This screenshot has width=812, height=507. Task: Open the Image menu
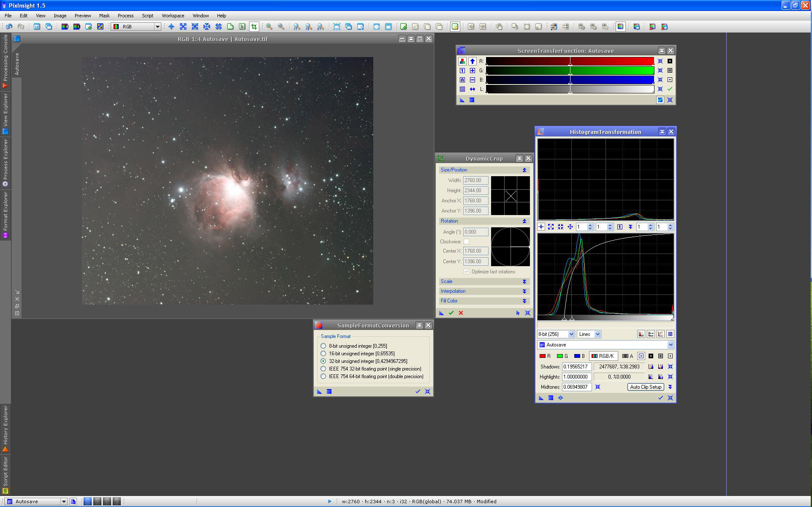[60, 16]
